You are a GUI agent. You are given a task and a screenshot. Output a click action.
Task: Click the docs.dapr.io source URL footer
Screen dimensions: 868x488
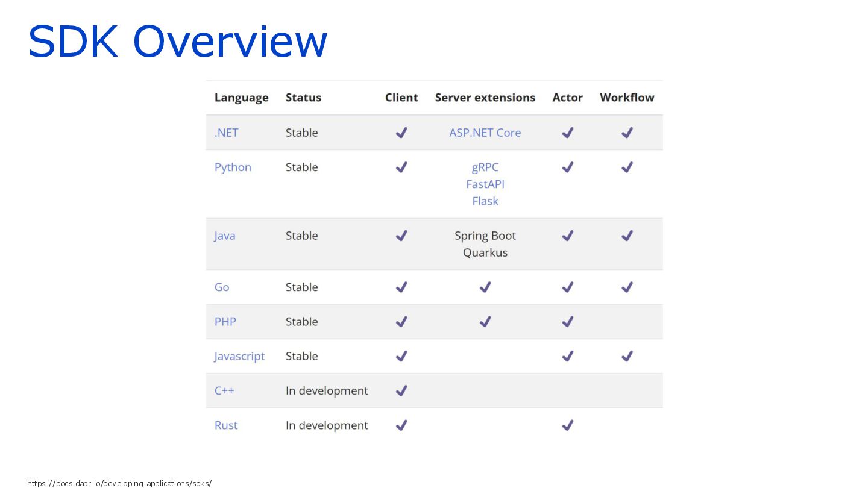click(119, 483)
